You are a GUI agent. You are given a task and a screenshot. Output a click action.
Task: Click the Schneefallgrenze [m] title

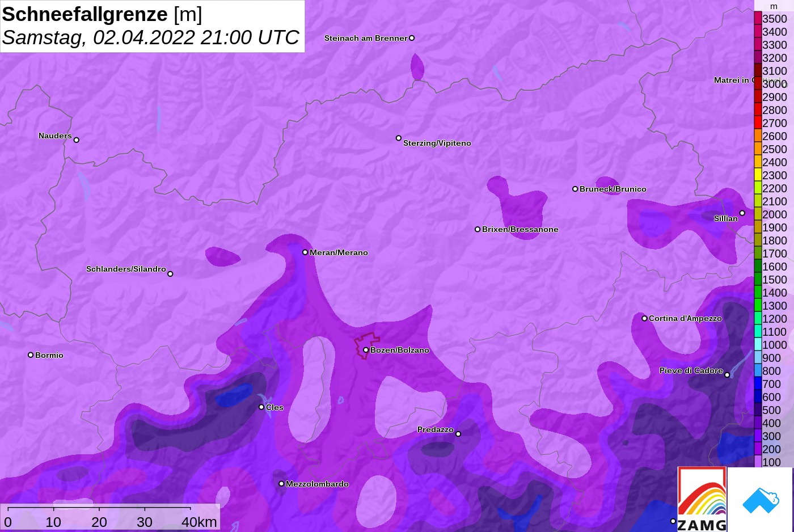102,14
